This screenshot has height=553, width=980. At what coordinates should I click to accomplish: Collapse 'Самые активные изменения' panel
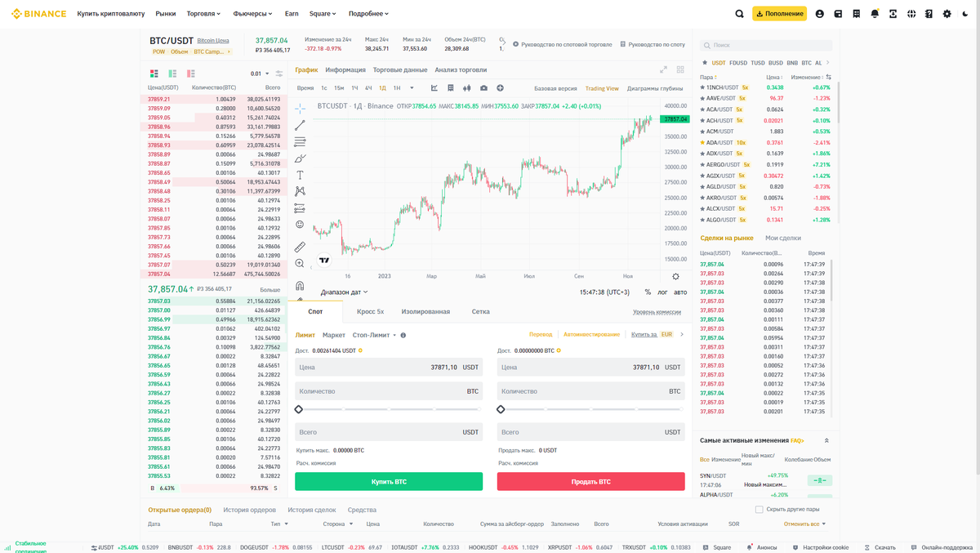(x=826, y=440)
